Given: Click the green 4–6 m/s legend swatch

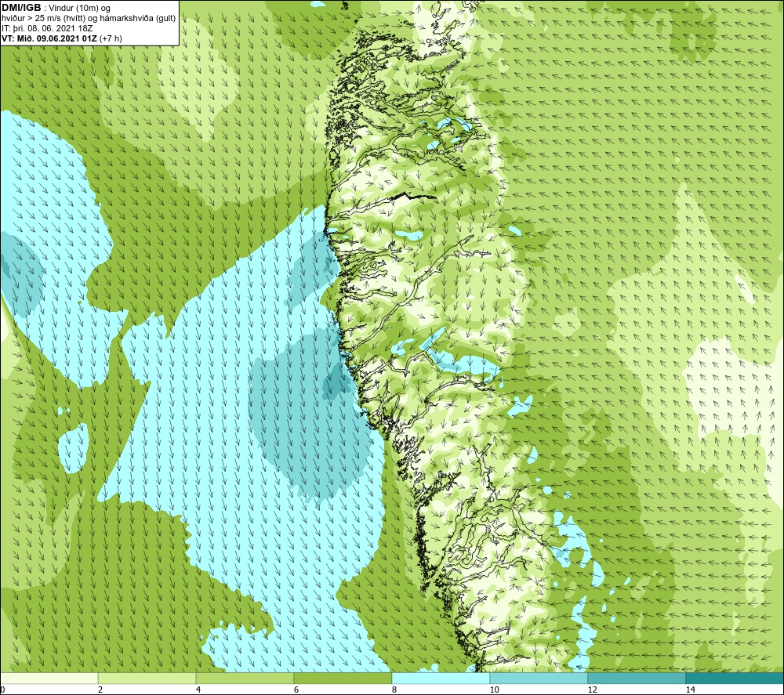Looking at the screenshot, I should [x=245, y=678].
